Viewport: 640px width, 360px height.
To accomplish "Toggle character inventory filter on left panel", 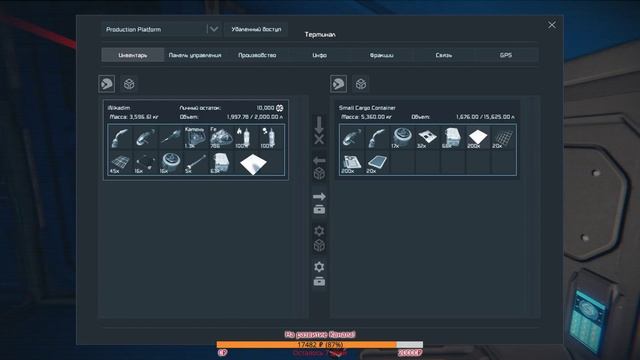I will (107, 84).
